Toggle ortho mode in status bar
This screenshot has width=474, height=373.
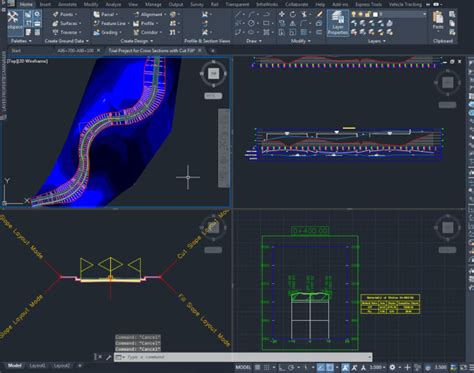[282, 367]
